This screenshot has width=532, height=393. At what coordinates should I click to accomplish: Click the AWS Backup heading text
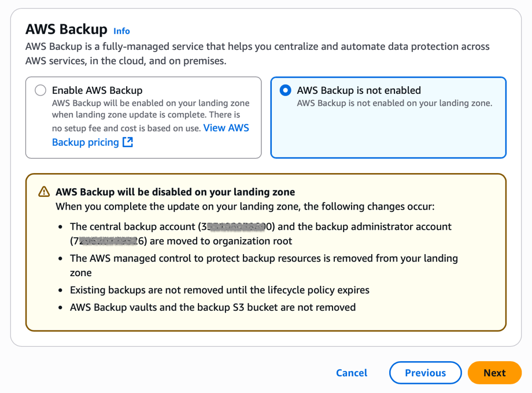click(62, 30)
